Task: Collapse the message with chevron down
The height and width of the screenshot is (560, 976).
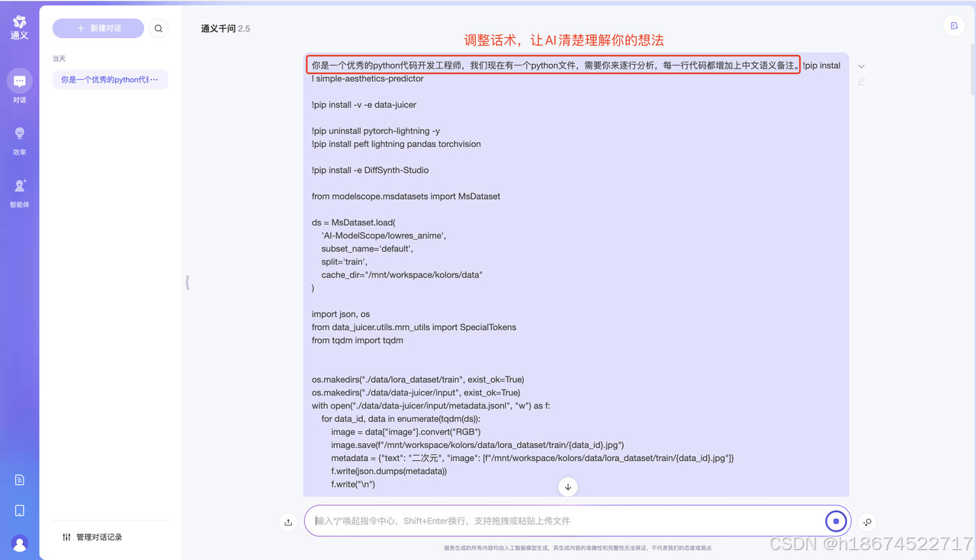Action: pos(862,66)
